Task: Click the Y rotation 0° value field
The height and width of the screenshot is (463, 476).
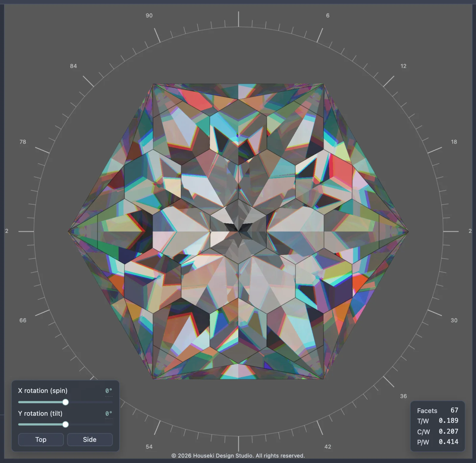Action: (109, 414)
